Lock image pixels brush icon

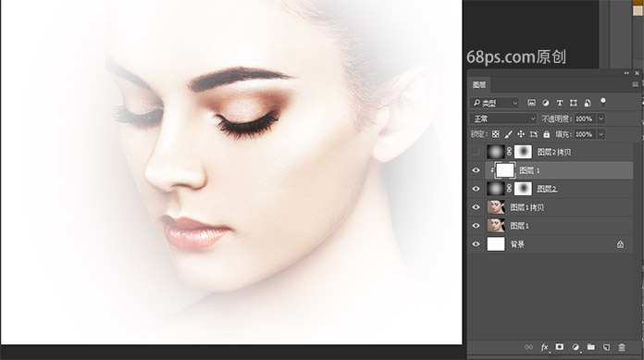(x=509, y=134)
